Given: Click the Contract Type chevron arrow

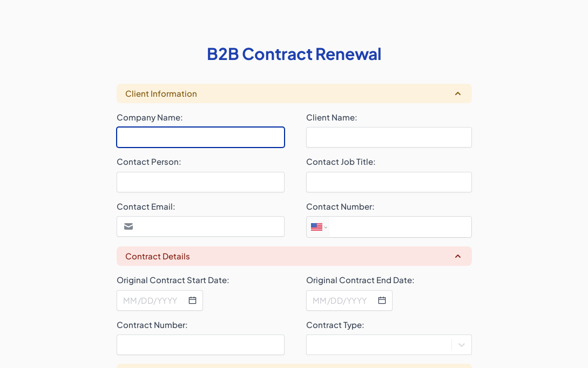Looking at the screenshot, I should [x=462, y=345].
